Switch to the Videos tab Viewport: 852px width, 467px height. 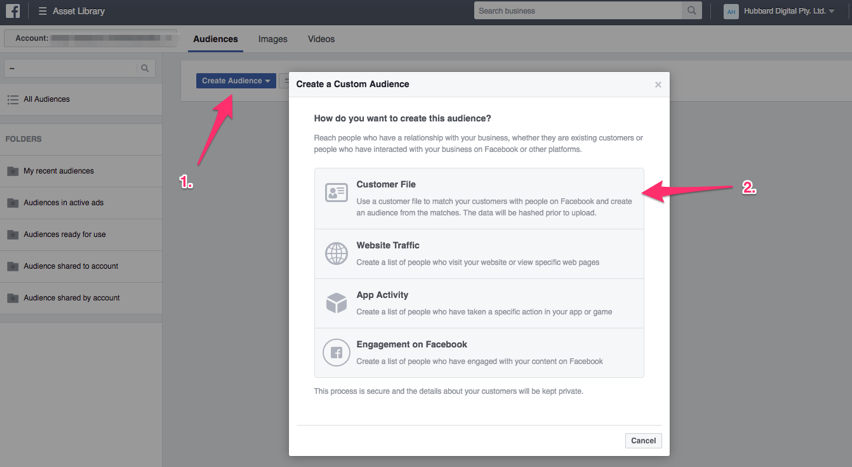[x=321, y=39]
